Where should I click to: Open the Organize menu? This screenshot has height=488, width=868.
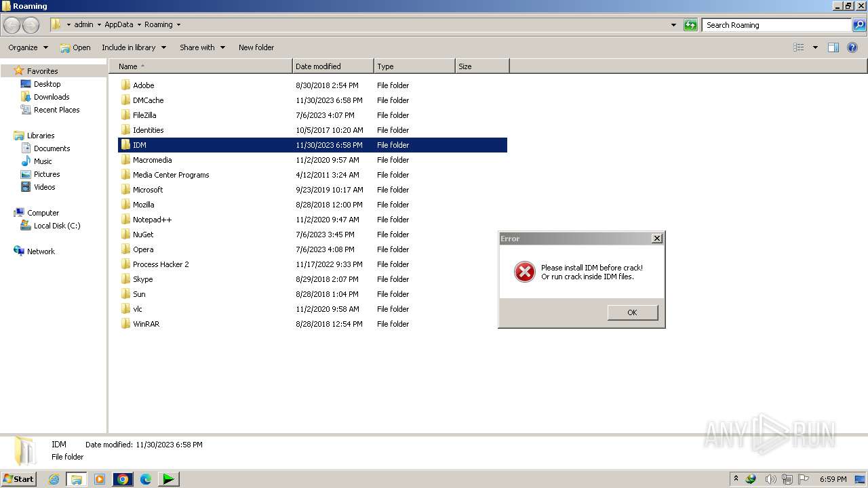[28, 47]
